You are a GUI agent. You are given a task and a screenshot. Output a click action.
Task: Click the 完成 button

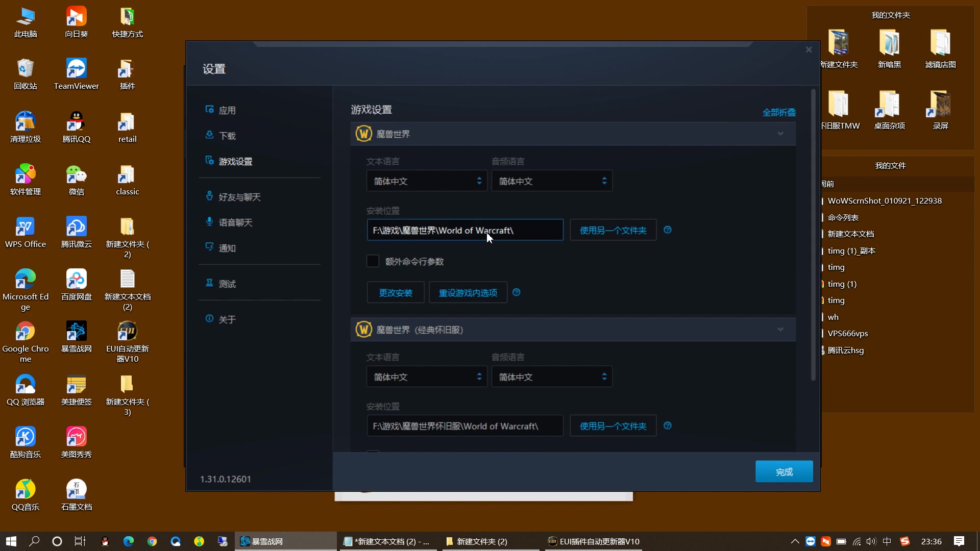coord(783,471)
